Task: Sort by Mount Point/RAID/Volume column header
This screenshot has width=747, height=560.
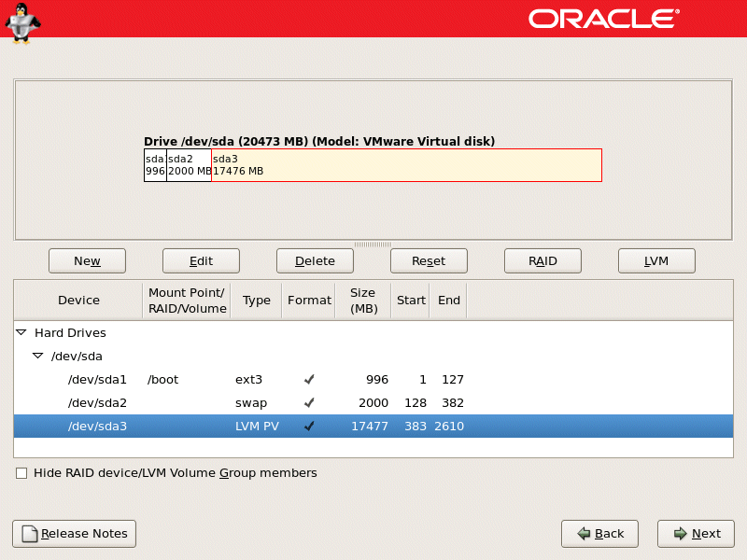Action: pos(187,301)
